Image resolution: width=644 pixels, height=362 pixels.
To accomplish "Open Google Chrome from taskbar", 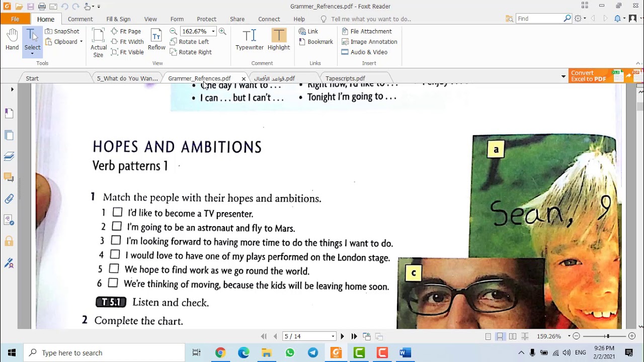I will point(220,353).
